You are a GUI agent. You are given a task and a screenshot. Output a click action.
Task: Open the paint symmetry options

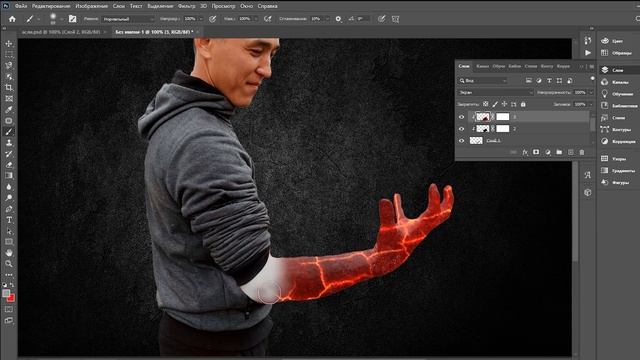coord(396,19)
